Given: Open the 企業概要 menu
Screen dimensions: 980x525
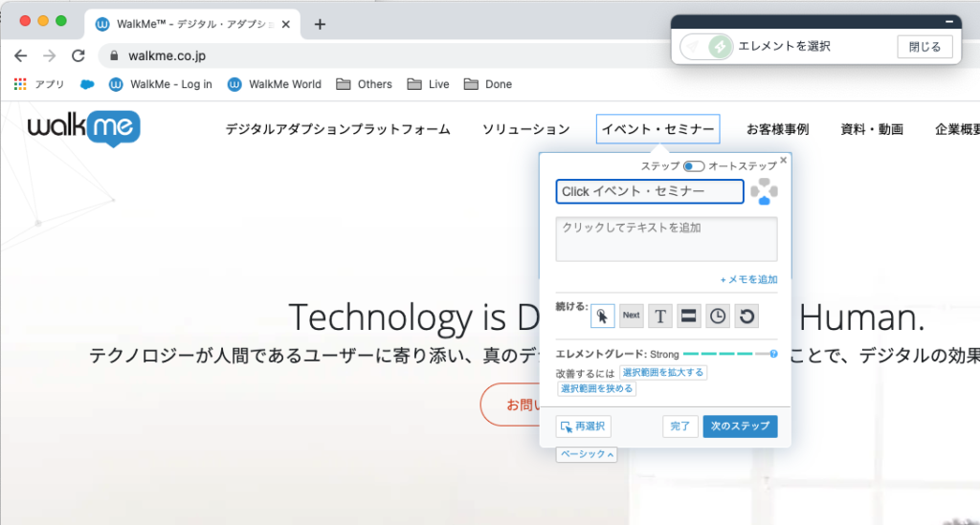Looking at the screenshot, I should [957, 129].
